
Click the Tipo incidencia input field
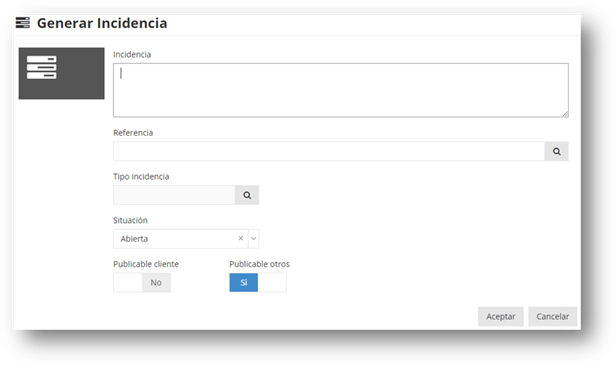point(174,195)
